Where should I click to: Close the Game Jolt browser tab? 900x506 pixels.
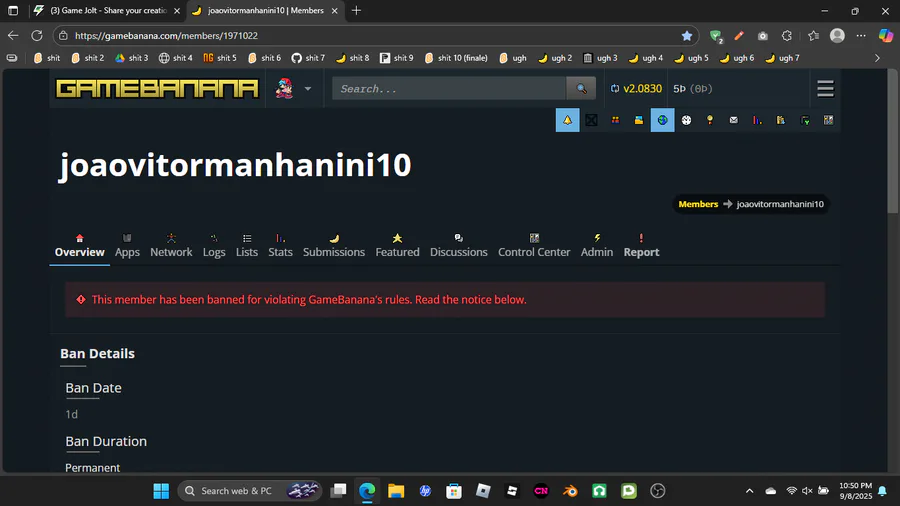[x=177, y=10]
